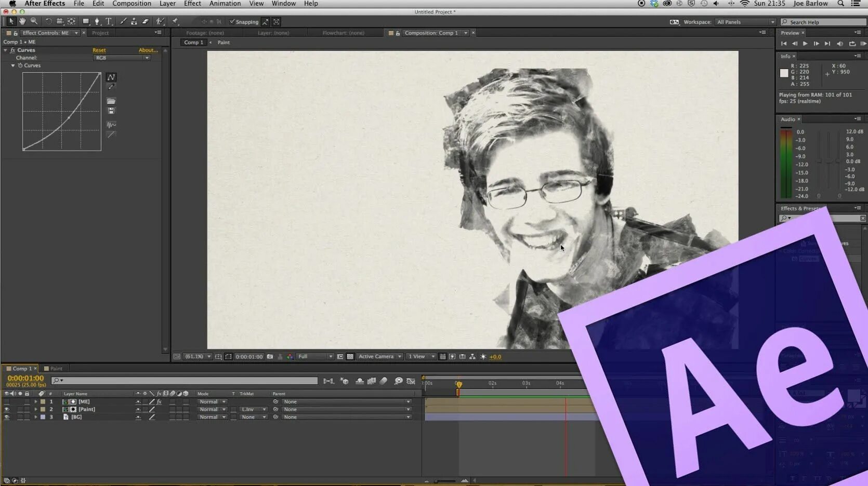Viewport: 868px width, 486px height.
Task: Show channel and color management settings
Action: coord(290,357)
